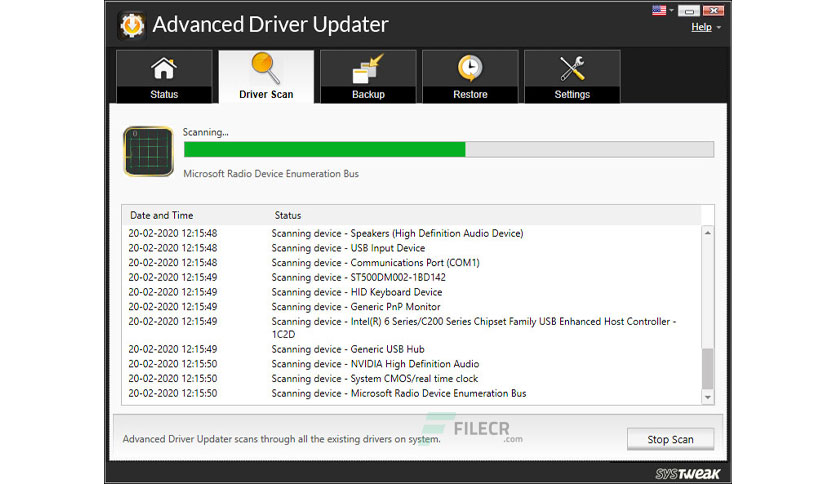The image size is (836, 484).
Task: Click the scroll up arrow in log list
Action: click(708, 233)
